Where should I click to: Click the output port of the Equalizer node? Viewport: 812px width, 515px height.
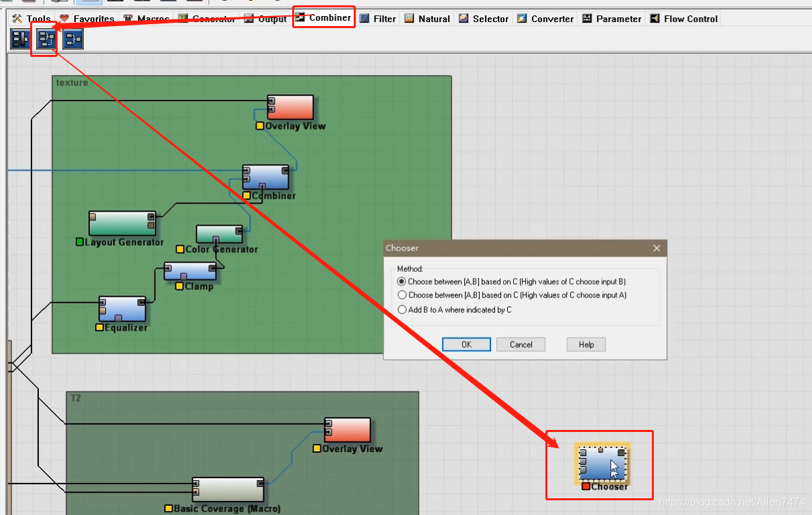[141, 302]
